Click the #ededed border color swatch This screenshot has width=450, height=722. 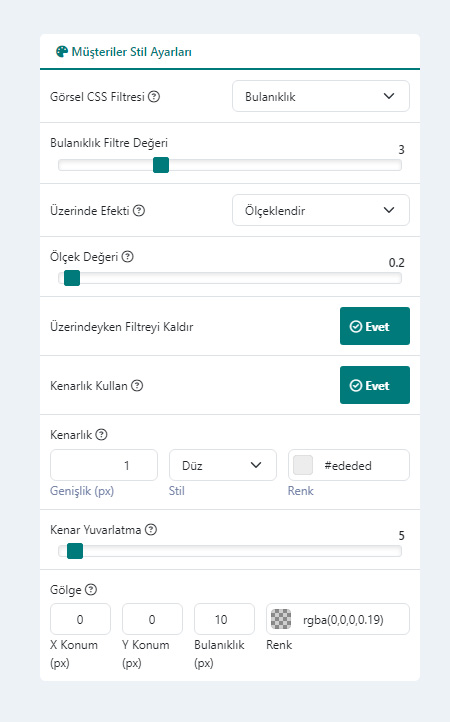click(303, 465)
